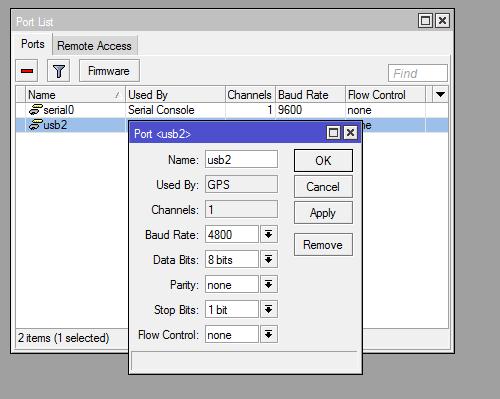Click the usb2 row name text
Viewport: 500px width, 399px height.
tap(55, 125)
